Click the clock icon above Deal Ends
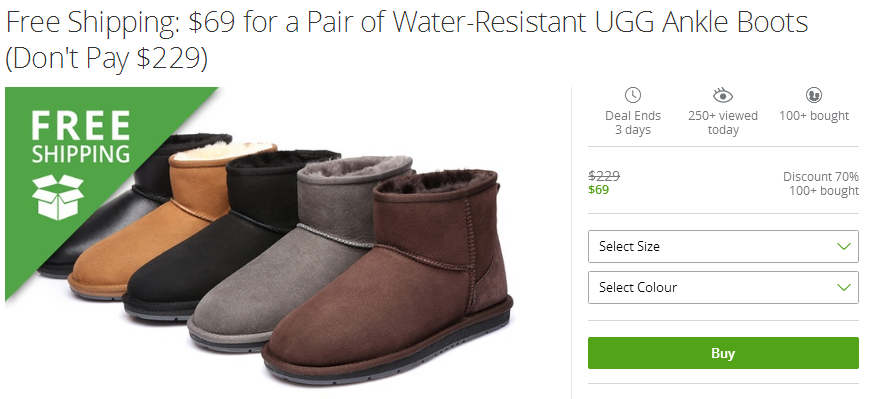The width and height of the screenshot is (879, 399). [633, 95]
